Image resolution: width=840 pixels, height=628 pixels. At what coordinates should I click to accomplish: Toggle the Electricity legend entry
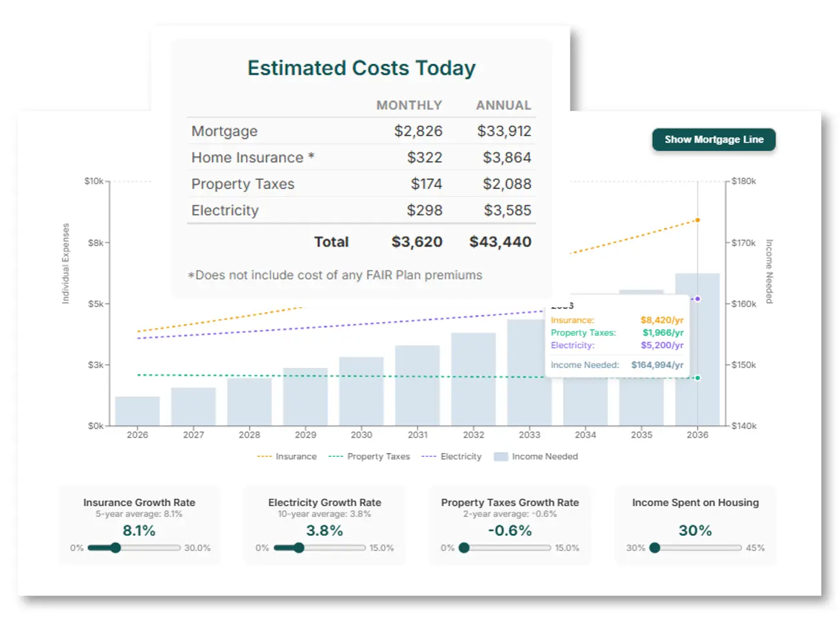click(452, 456)
